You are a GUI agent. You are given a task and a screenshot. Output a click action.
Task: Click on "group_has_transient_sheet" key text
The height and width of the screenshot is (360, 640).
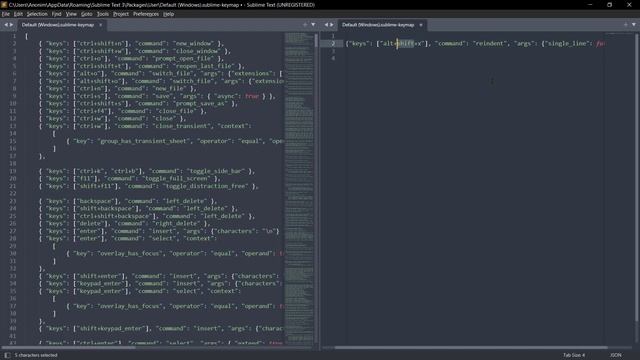[x=144, y=141]
